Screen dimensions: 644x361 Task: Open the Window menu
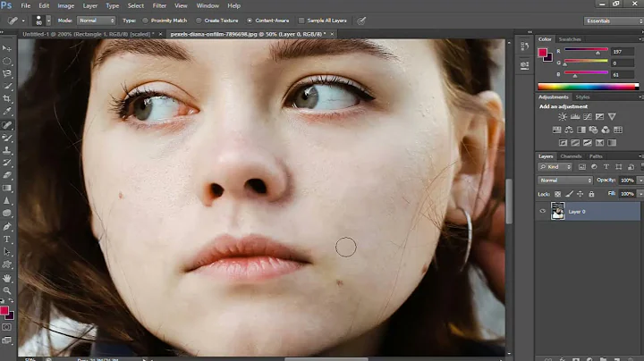[208, 5]
